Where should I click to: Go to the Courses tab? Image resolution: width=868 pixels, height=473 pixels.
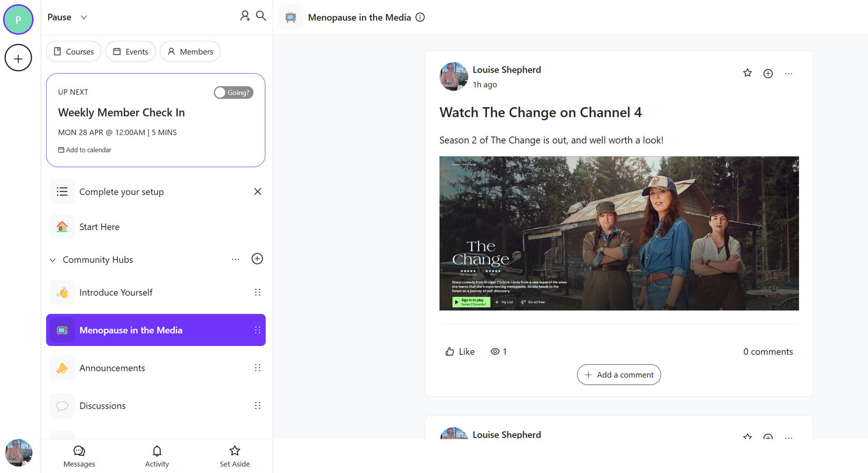click(x=74, y=51)
